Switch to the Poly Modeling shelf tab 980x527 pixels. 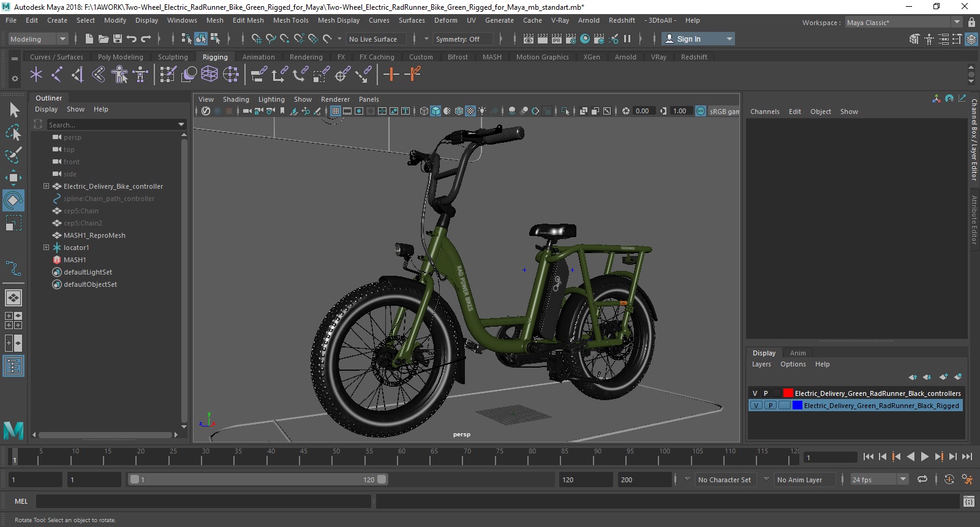121,57
